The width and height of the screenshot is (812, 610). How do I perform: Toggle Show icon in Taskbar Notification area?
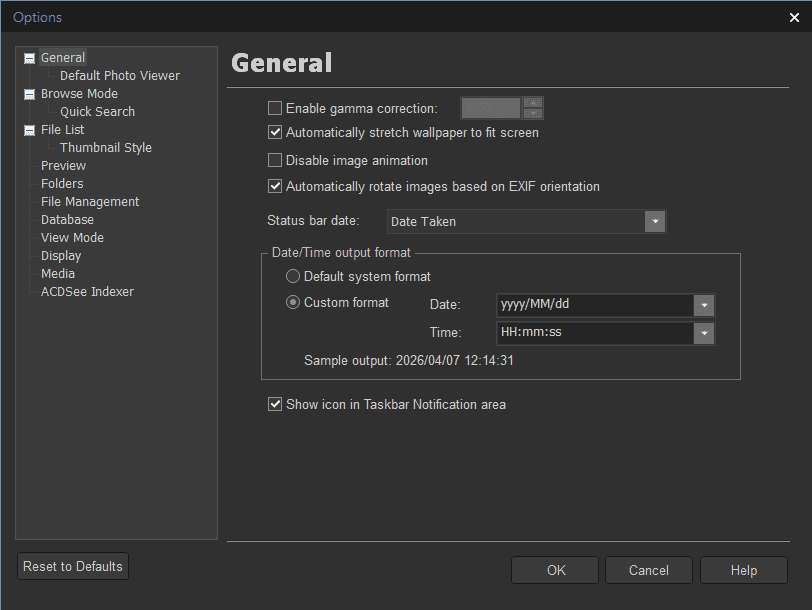[274, 404]
